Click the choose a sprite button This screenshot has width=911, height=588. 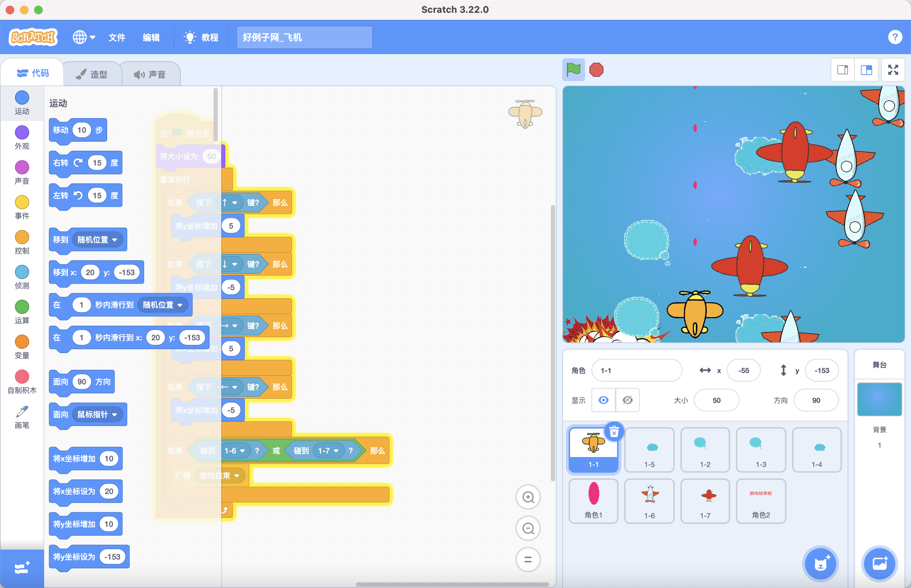click(820, 563)
